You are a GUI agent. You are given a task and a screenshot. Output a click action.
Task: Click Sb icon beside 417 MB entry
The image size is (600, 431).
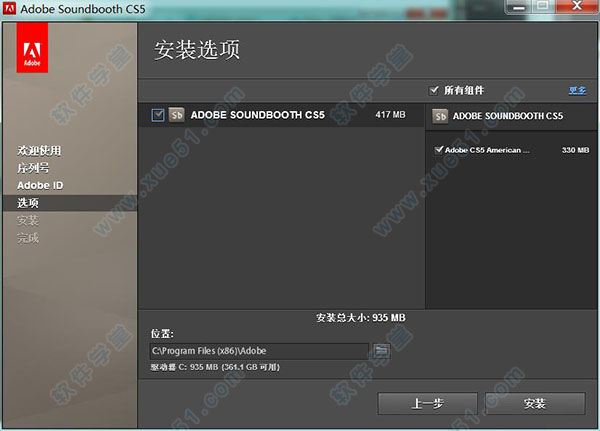click(x=176, y=115)
